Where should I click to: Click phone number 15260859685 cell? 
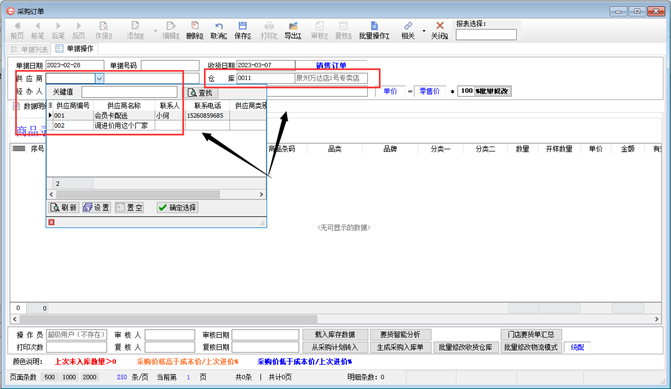click(x=208, y=116)
